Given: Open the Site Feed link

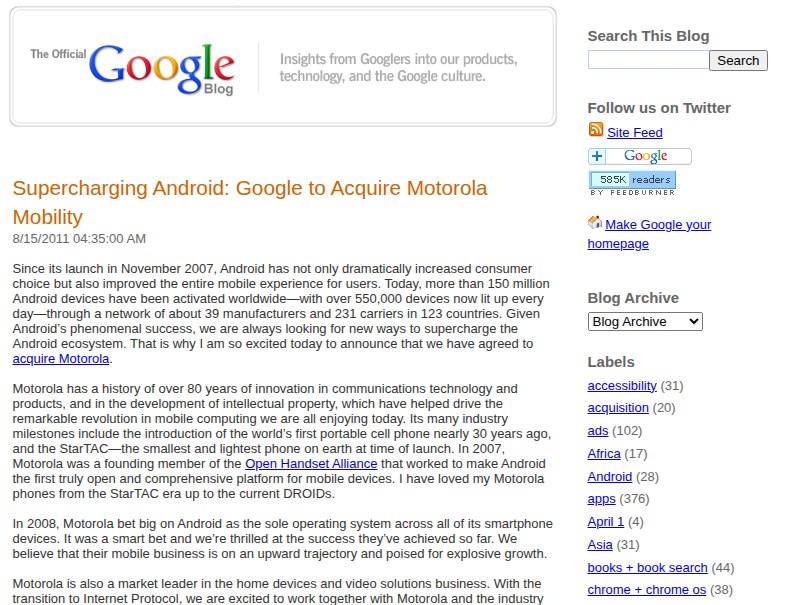Looking at the screenshot, I should [635, 133].
